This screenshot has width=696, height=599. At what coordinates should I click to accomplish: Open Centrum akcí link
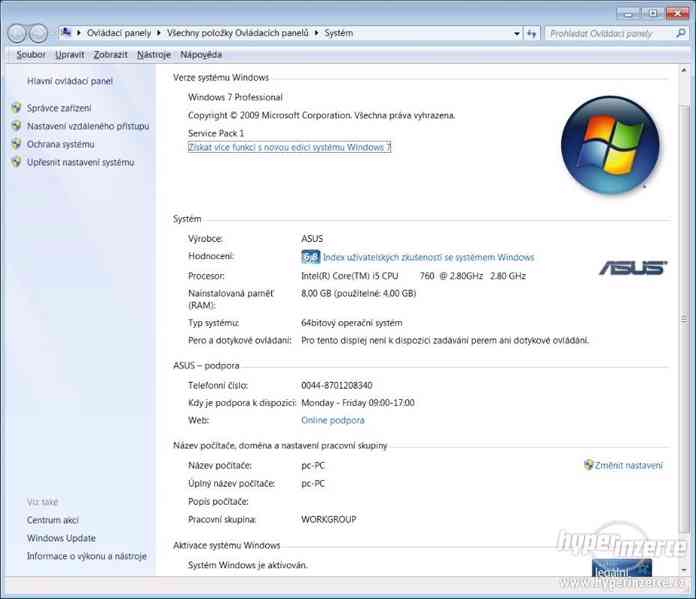tap(52, 520)
